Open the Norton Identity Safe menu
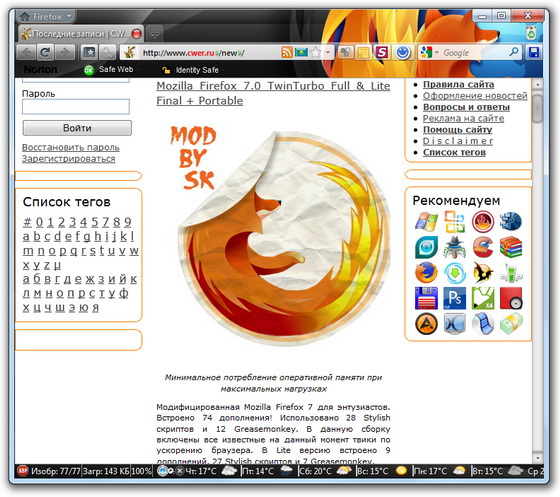 coord(193,70)
